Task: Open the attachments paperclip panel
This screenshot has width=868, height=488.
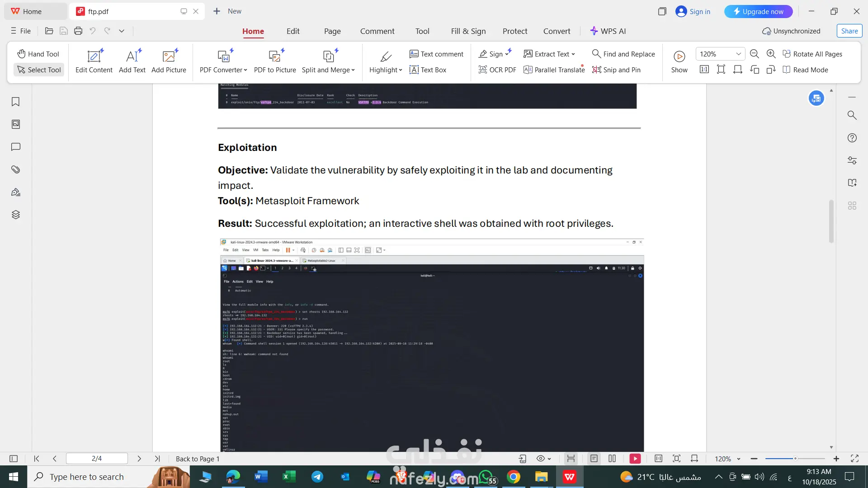Action: pyautogui.click(x=16, y=169)
